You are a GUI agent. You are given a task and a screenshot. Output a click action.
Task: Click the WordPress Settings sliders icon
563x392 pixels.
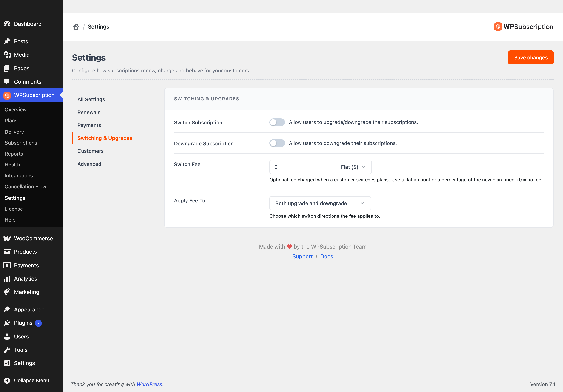pyautogui.click(x=7, y=363)
